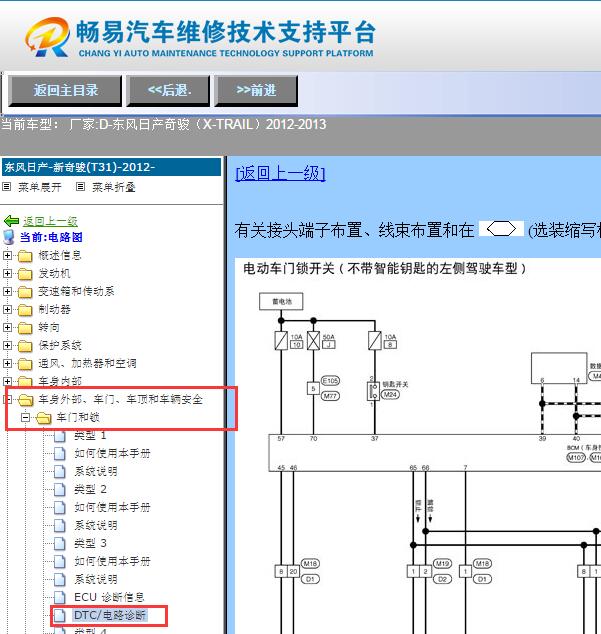This screenshot has height=634, width=601.
Task: Collapse the 车门和锁 folder with its minus box
Action: (25, 417)
